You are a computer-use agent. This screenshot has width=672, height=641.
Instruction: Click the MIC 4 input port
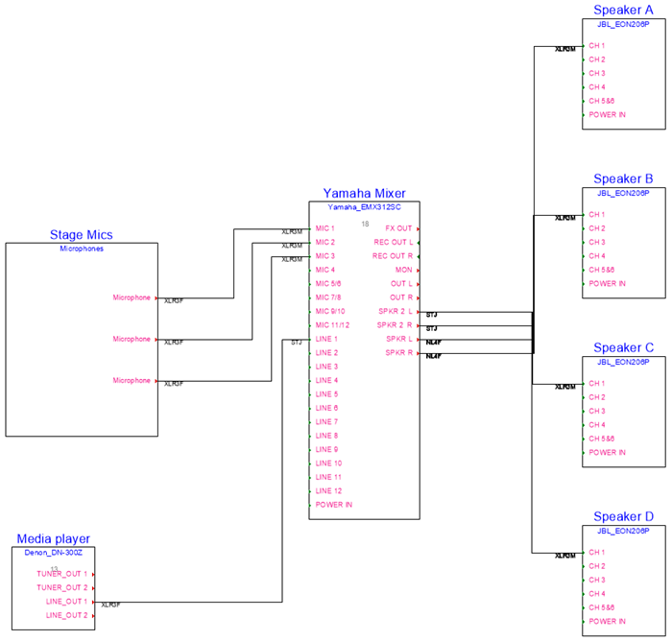coord(324,270)
